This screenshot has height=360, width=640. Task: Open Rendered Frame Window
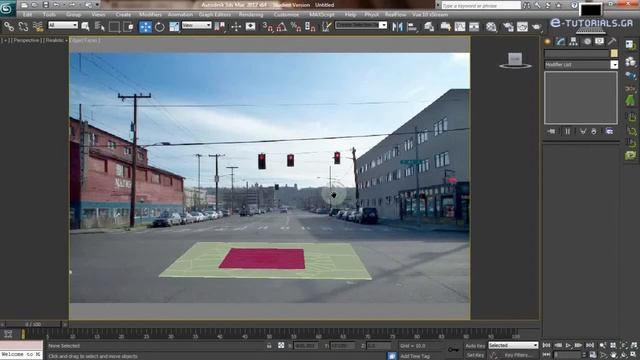click(522, 27)
